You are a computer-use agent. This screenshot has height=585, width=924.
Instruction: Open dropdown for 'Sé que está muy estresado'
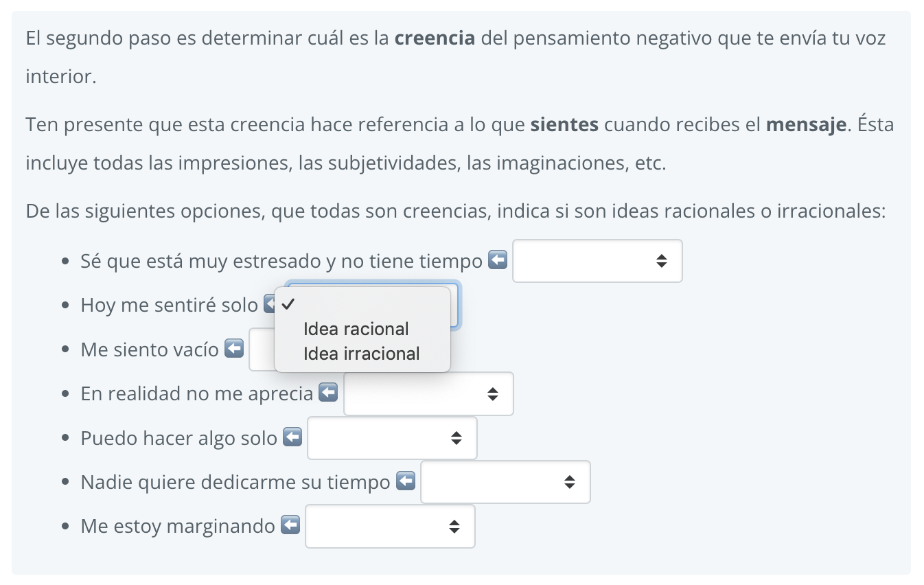tap(597, 261)
